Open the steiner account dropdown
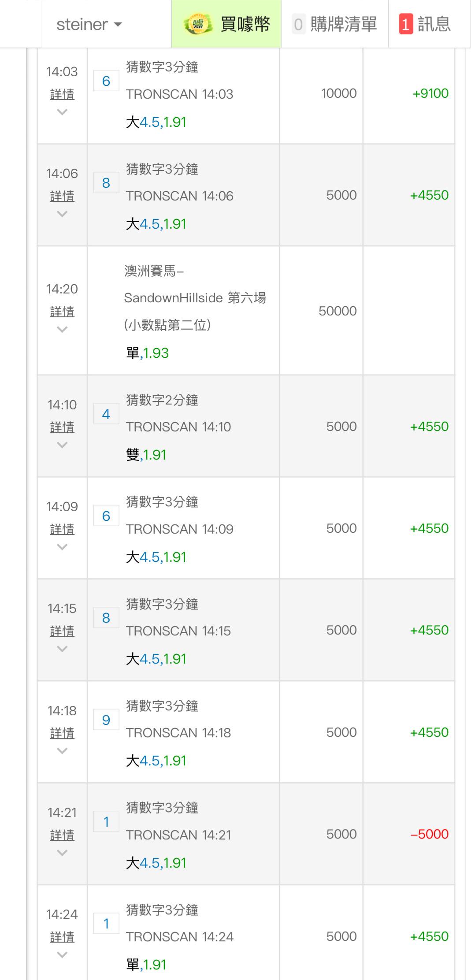Screen dimensions: 471x980 pyautogui.click(x=89, y=24)
